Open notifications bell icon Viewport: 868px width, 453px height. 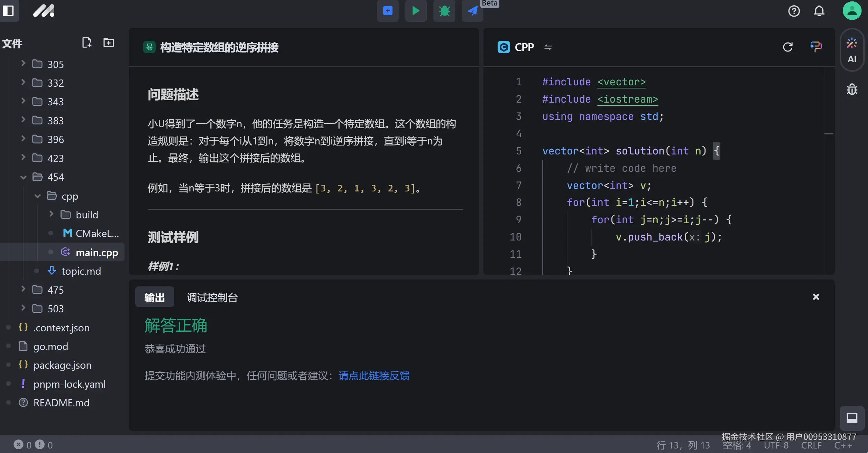[x=819, y=11]
